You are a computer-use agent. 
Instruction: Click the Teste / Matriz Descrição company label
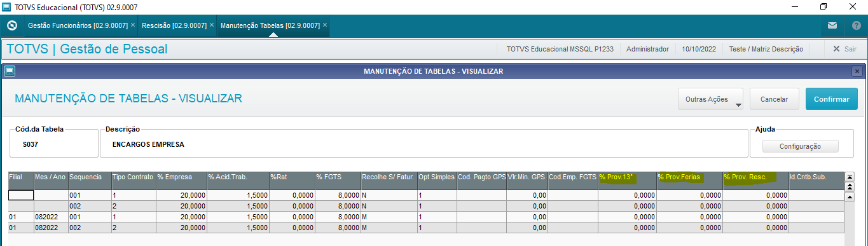766,49
